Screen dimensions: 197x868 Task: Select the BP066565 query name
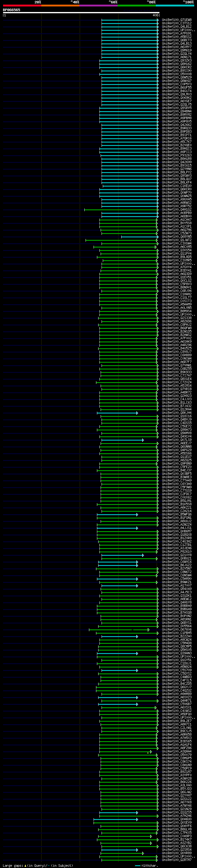click(x=11, y=10)
